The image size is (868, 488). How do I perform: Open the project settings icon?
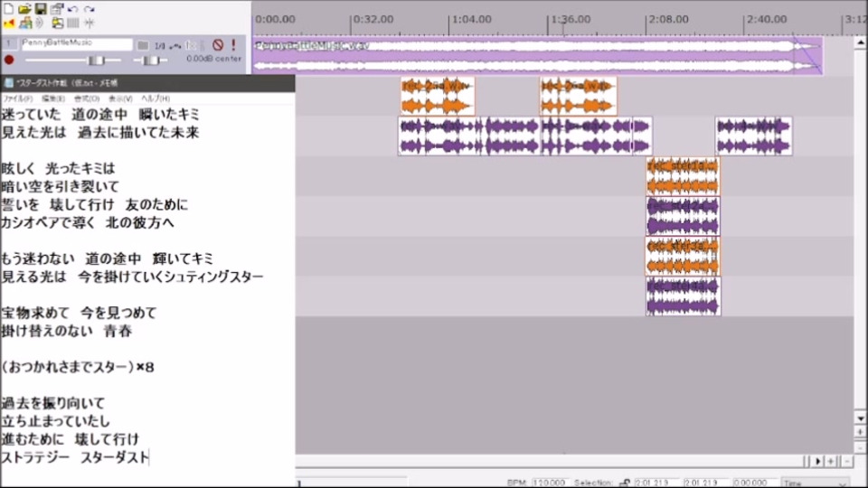[56, 8]
